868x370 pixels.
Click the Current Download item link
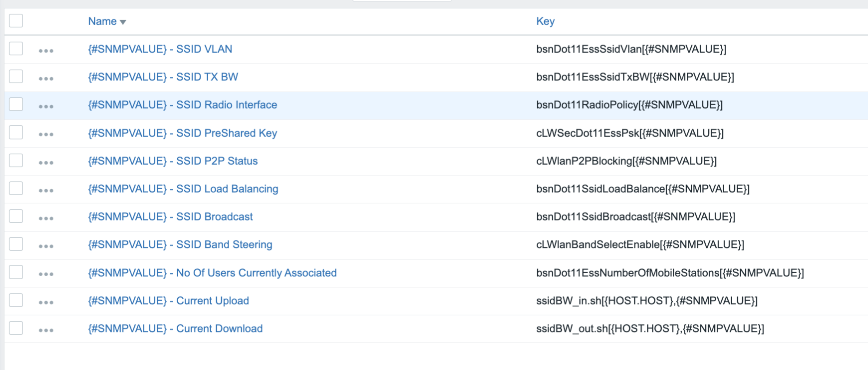tap(175, 329)
